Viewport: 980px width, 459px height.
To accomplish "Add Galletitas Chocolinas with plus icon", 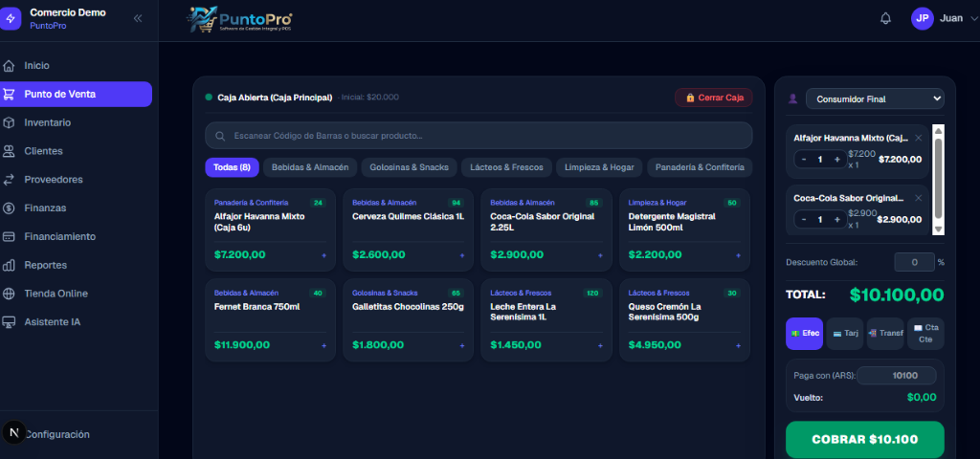I will (462, 345).
